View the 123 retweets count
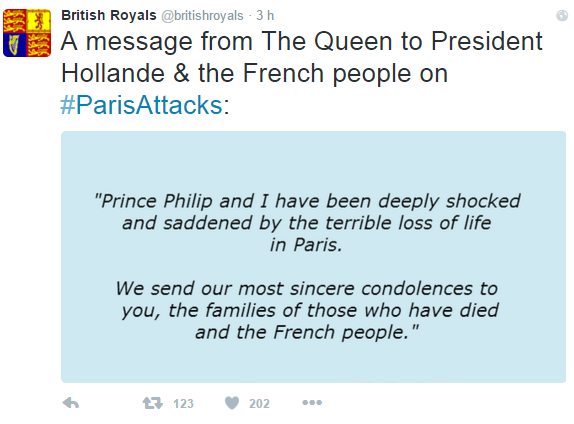 point(183,403)
